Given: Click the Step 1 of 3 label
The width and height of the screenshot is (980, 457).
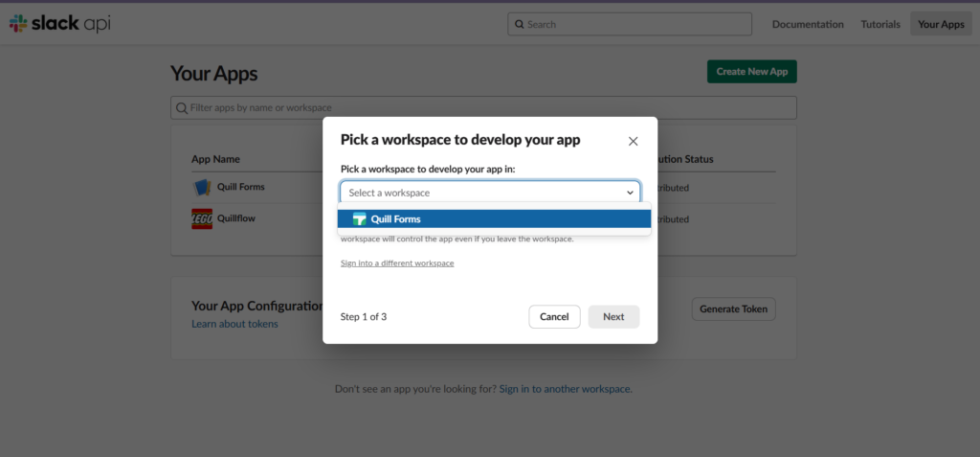Looking at the screenshot, I should coord(364,317).
